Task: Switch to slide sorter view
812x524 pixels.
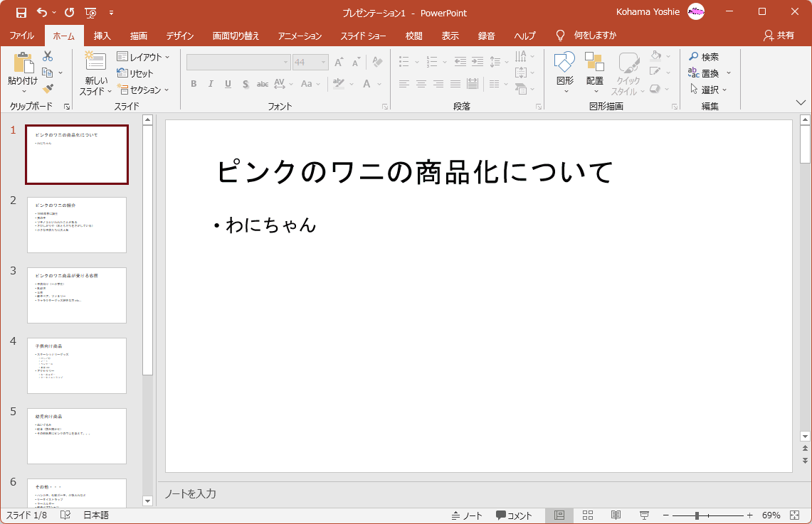Action: click(588, 515)
